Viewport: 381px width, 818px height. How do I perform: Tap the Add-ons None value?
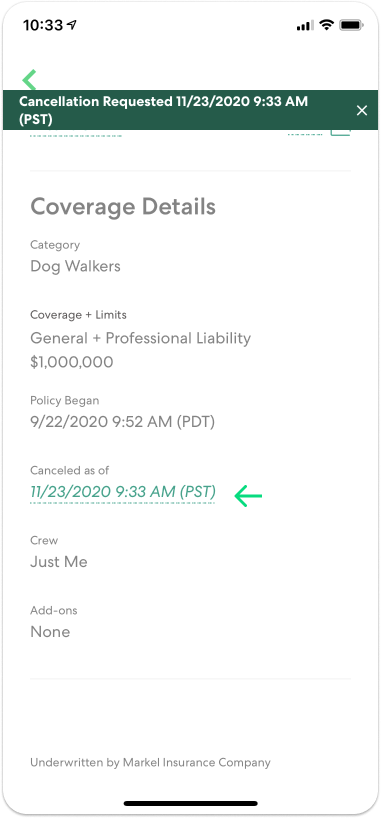[50, 632]
